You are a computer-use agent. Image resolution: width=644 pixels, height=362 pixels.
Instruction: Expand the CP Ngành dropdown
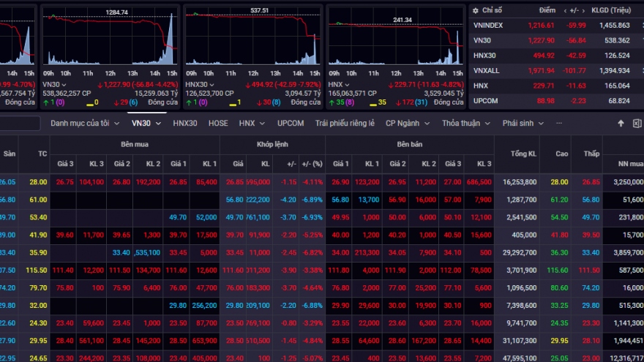(408, 124)
